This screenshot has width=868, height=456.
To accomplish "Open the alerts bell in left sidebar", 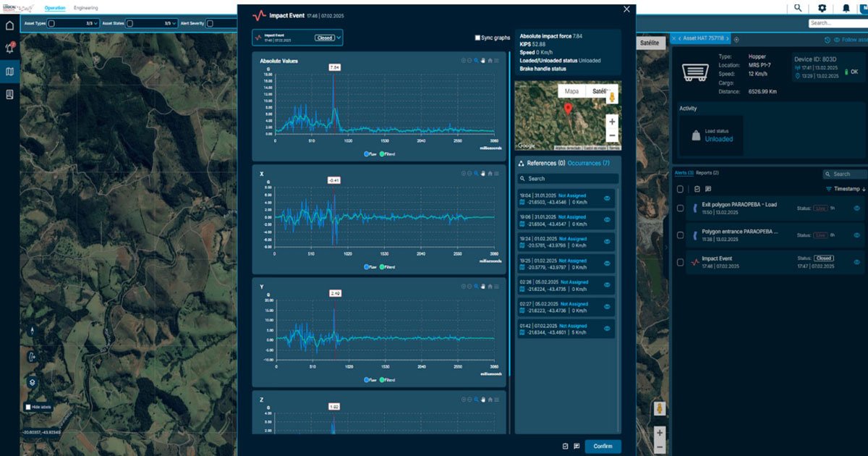I will pos(10,48).
